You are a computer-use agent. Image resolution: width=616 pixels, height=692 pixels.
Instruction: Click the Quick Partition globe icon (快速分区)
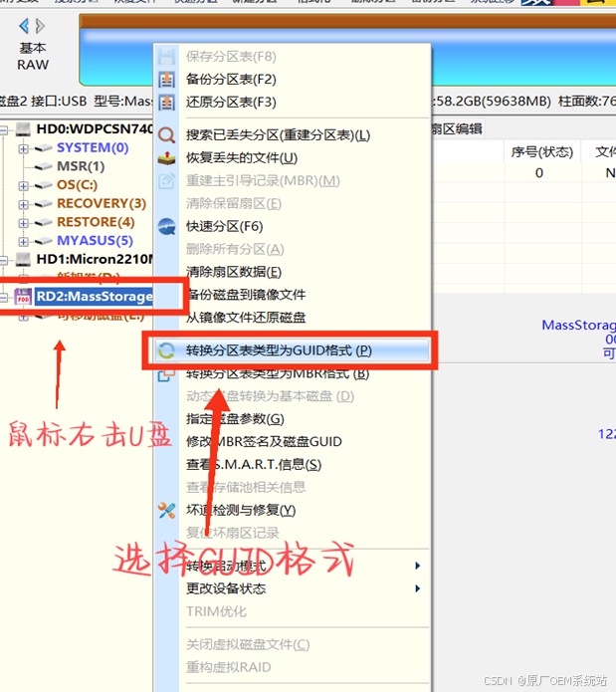[x=166, y=226]
